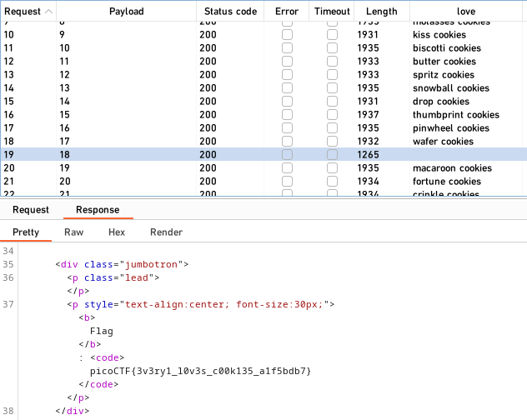Sort by the Error column header
527x420 pixels.
coord(287,12)
